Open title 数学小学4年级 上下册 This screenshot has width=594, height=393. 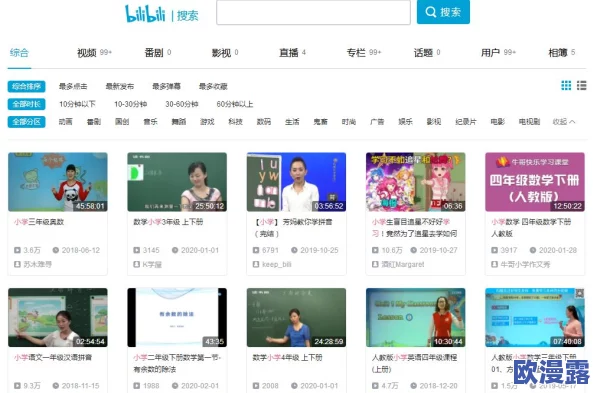tap(287, 357)
